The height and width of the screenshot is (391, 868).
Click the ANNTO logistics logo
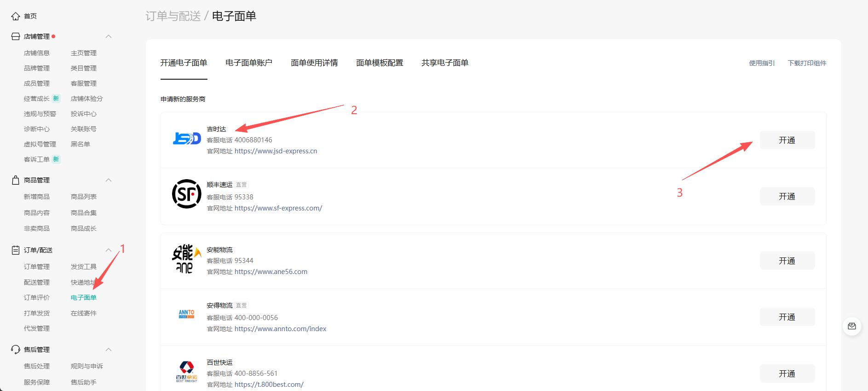tap(187, 314)
